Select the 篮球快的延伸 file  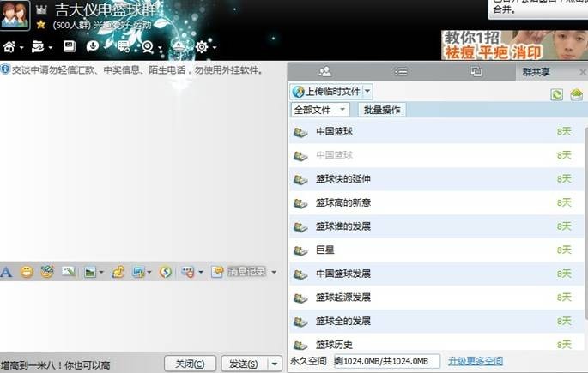tap(343, 179)
